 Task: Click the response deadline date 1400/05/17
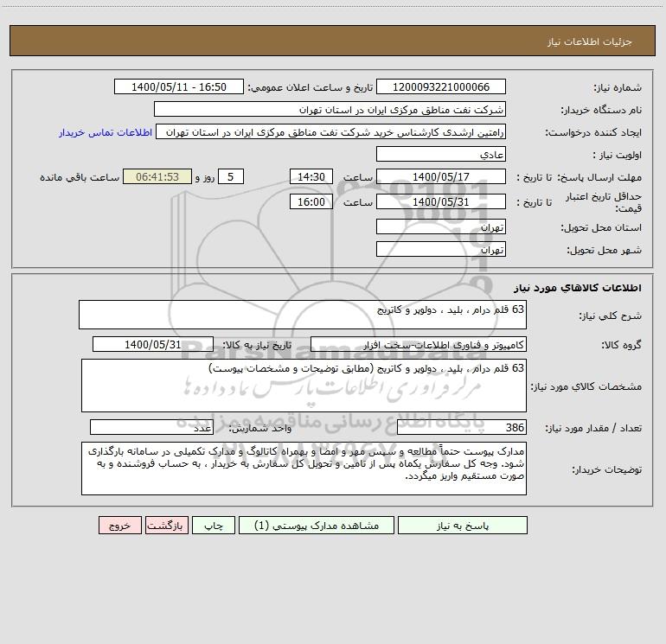click(x=441, y=176)
